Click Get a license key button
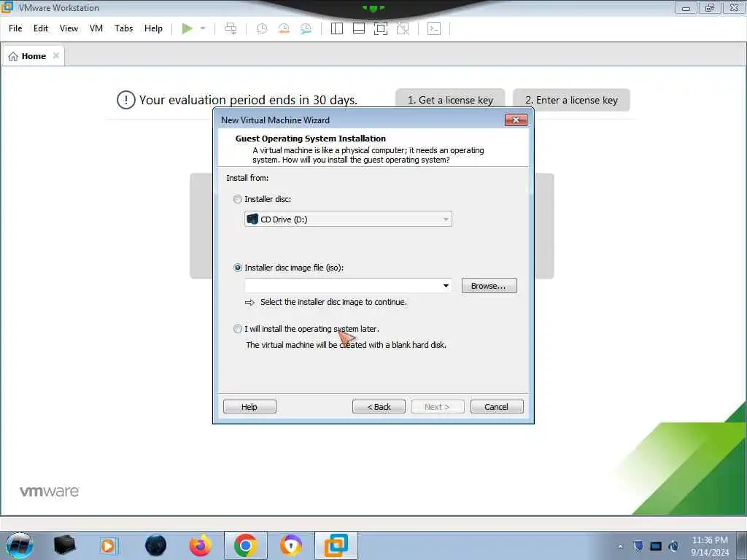The image size is (747, 560). tap(450, 100)
